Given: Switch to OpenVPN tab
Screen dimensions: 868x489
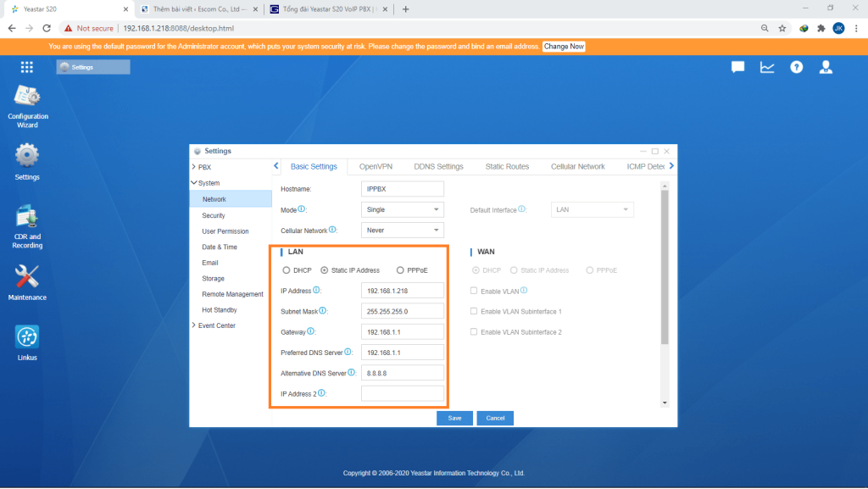Looking at the screenshot, I should click(376, 166).
